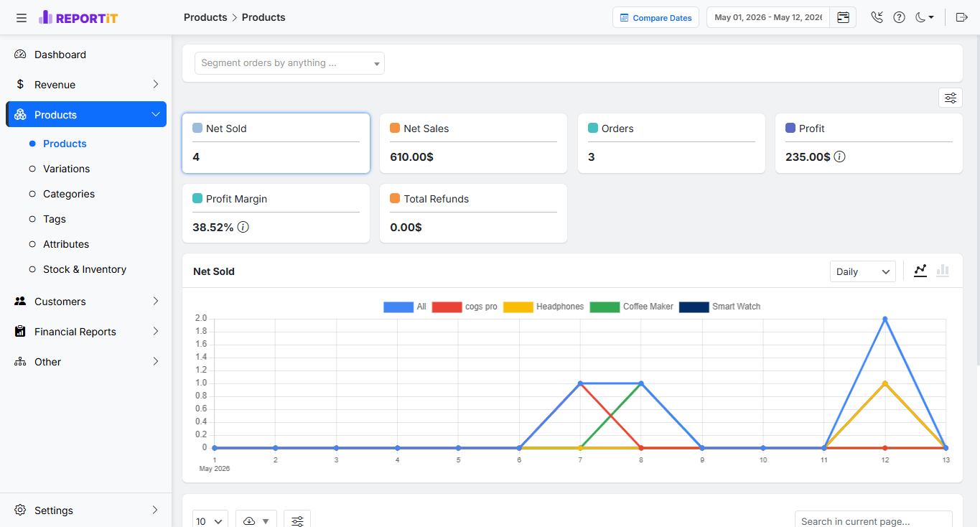980x527 pixels.
Task: Open Stock & Inventory submenu item
Action: coord(85,269)
